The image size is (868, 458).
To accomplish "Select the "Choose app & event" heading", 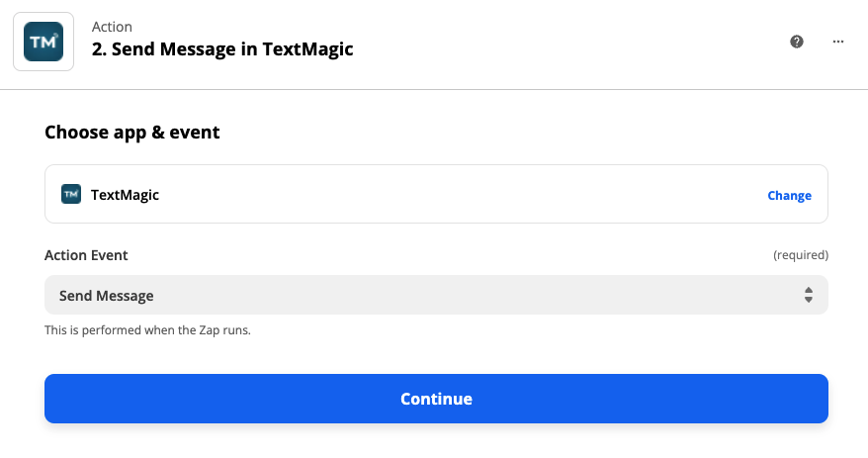I will [131, 132].
